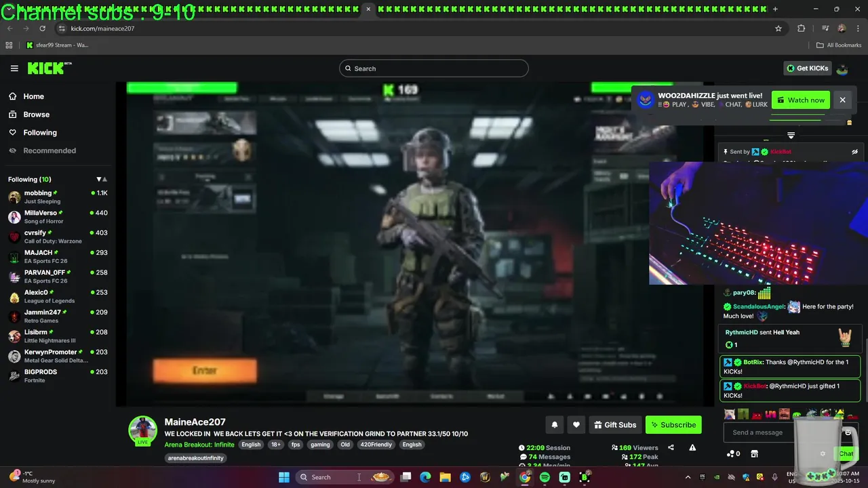Open the user profile avatar menu
Viewport: 868px width, 488px height.
[842, 68]
